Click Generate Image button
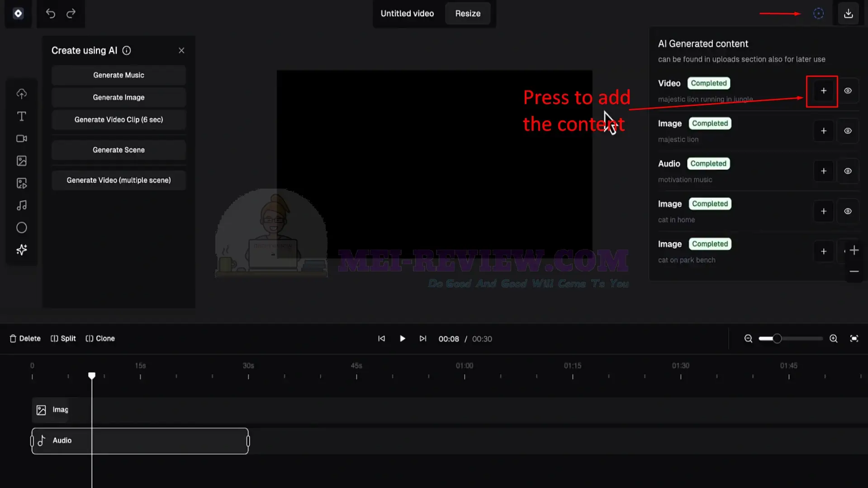The height and width of the screenshot is (488, 868). pyautogui.click(x=119, y=97)
